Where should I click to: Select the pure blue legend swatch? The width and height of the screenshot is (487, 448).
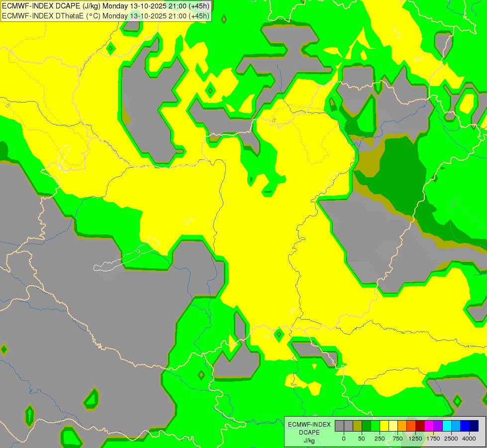click(465, 426)
